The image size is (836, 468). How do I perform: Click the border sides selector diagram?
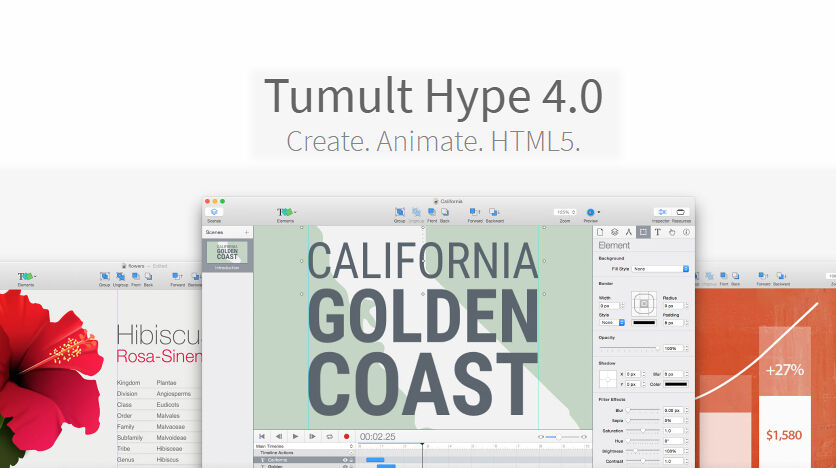click(x=644, y=304)
